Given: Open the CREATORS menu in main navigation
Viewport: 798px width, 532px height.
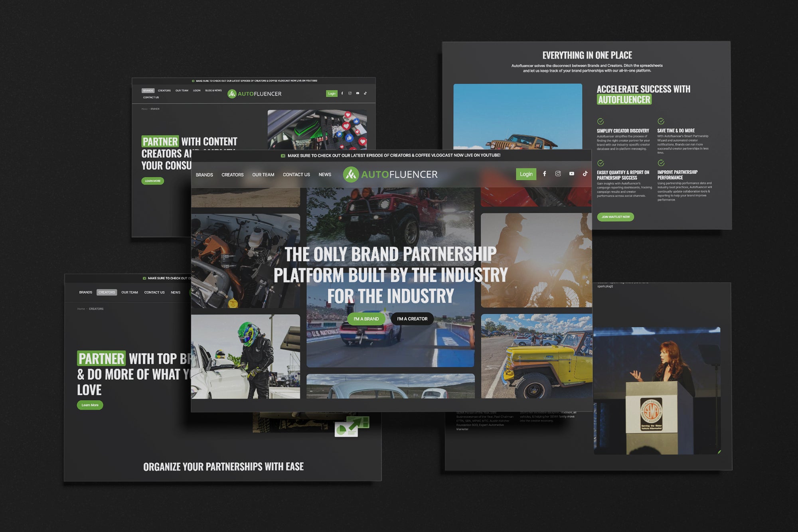Looking at the screenshot, I should point(232,175).
